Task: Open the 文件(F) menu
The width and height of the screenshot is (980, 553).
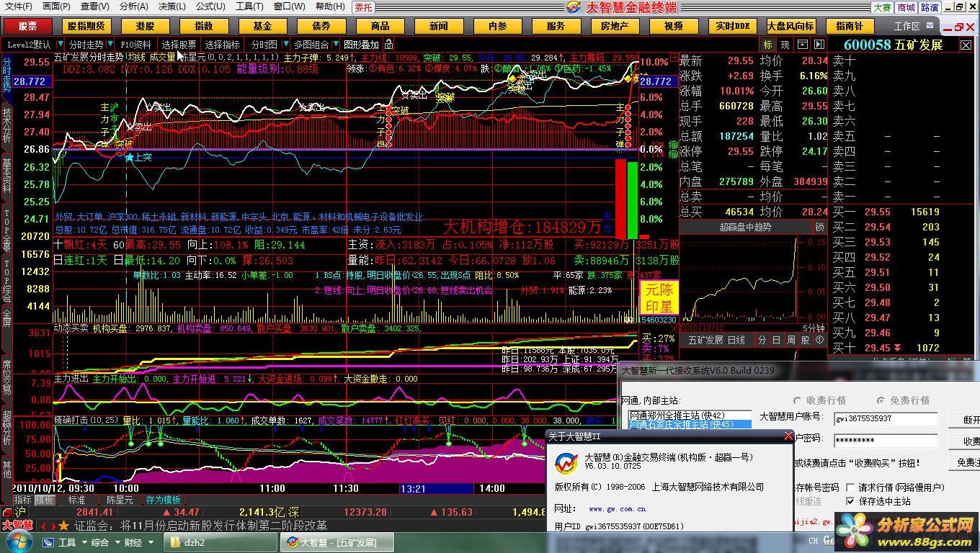Action: [x=18, y=6]
